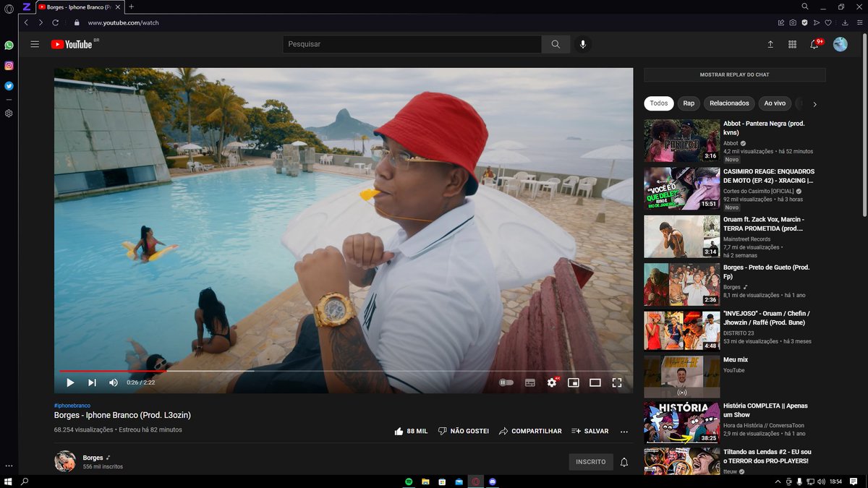Screen dimensions: 868x488
Task: Click SALVAR to save to playlist
Action: coord(590,431)
